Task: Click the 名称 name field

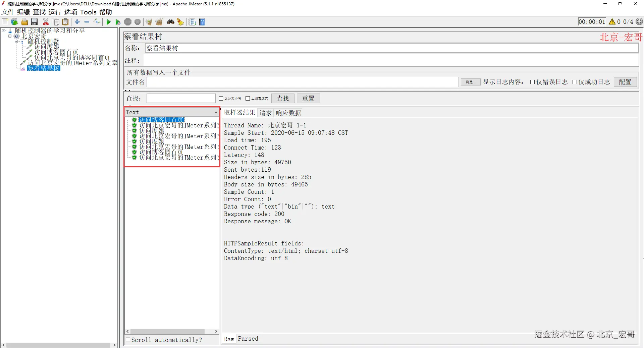Action: (391, 48)
